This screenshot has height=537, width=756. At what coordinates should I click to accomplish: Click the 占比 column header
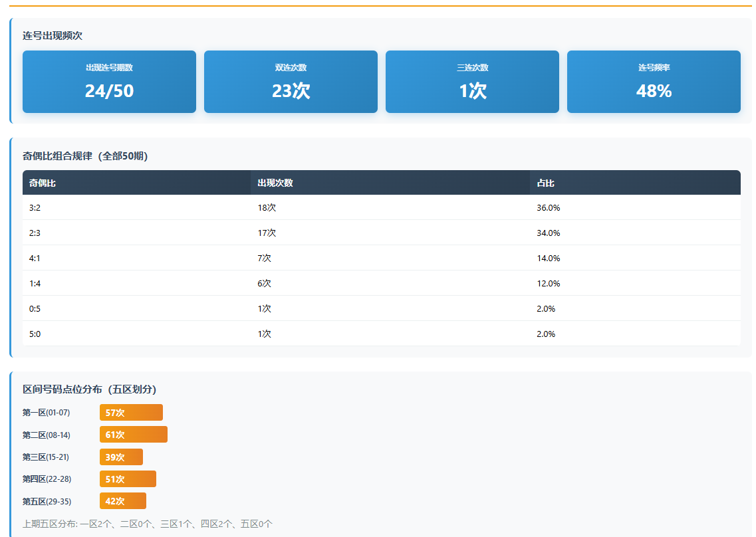coord(545,183)
